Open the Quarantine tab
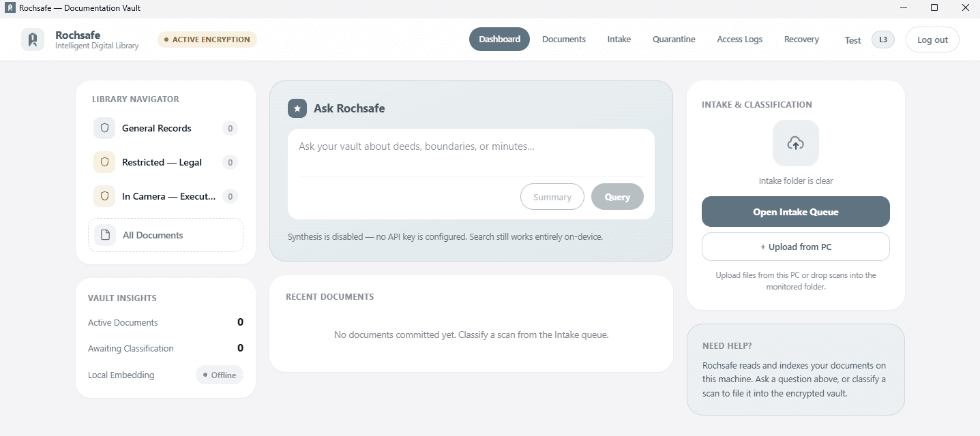980x436 pixels. pyautogui.click(x=674, y=39)
